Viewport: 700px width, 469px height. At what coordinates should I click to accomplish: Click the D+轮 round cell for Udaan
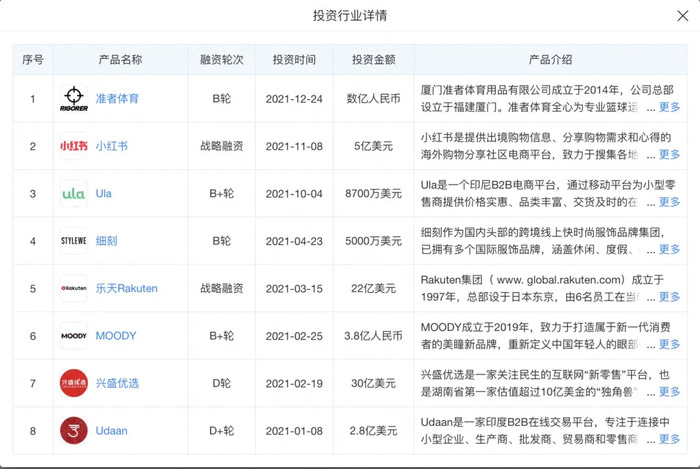[221, 431]
